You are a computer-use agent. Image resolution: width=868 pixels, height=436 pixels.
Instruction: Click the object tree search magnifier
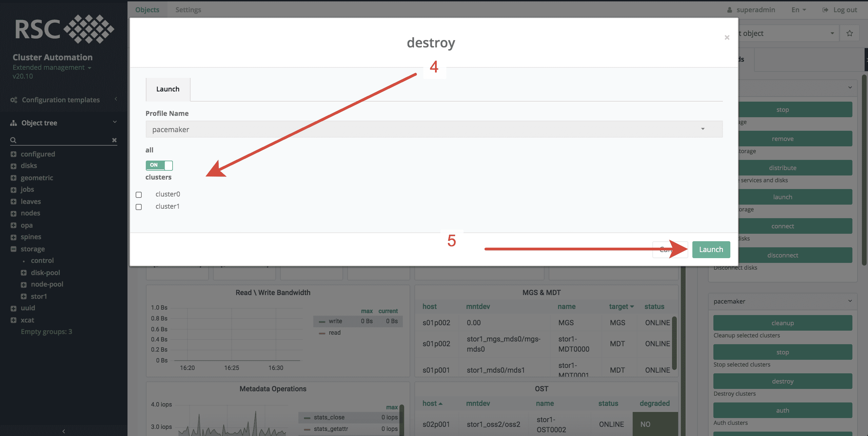[x=13, y=140]
